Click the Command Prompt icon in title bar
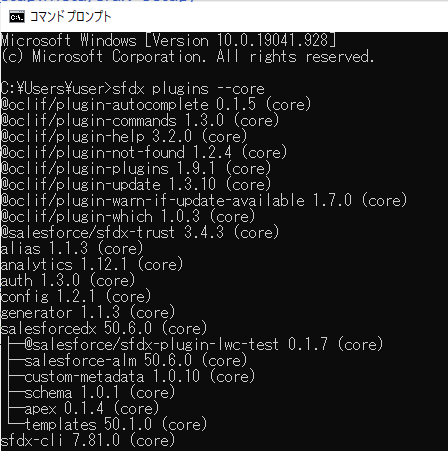The height and width of the screenshot is (451, 448). [x=16, y=17]
